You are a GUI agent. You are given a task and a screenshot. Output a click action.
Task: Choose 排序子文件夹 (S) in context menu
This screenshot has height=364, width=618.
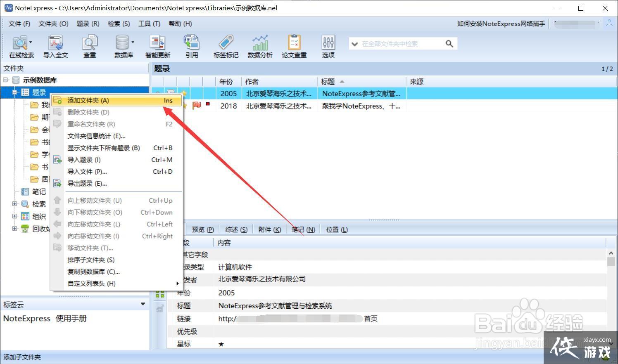click(x=117, y=260)
